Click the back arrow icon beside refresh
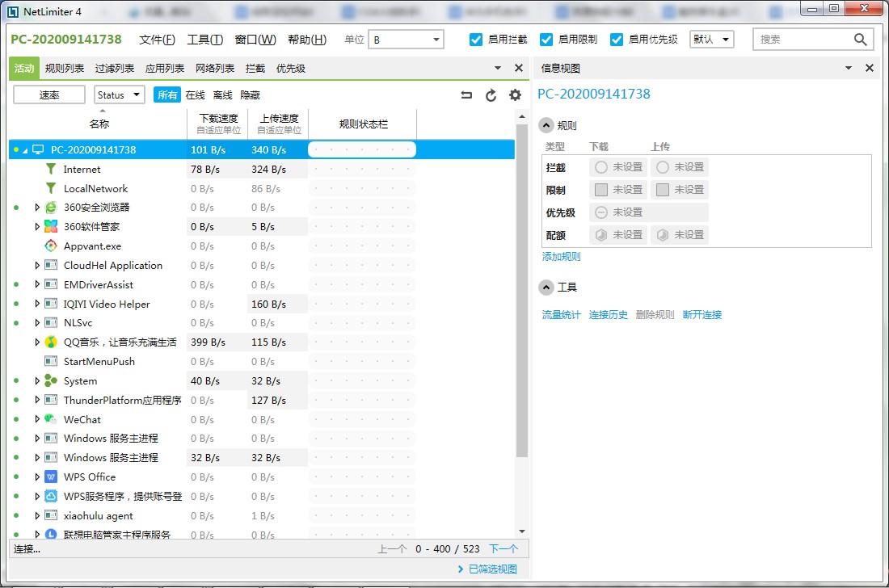Screen dimensions: 889x588 click(x=466, y=94)
